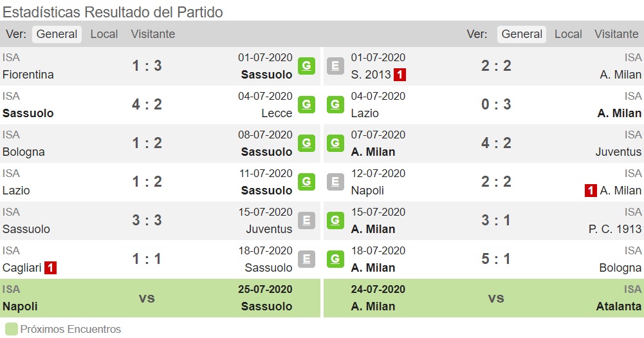Click gray E icon for Sassuolo-Juventus 3:3
This screenshot has height=338, width=644.
pos(306,220)
